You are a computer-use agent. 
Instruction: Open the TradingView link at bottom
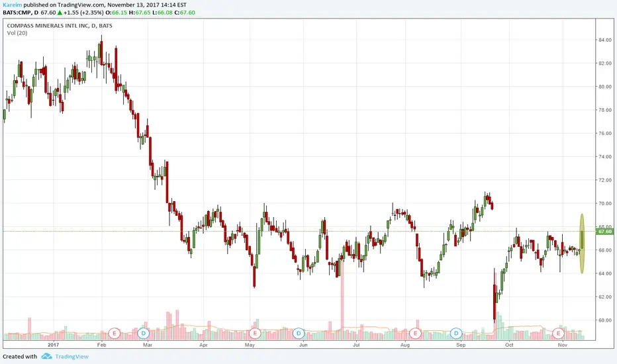pos(71,357)
